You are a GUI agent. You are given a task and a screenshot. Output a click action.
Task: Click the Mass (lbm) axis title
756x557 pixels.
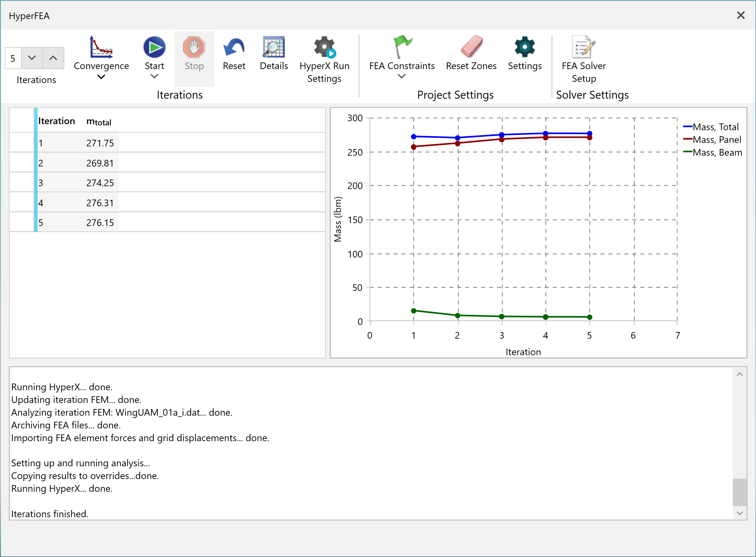[337, 219]
